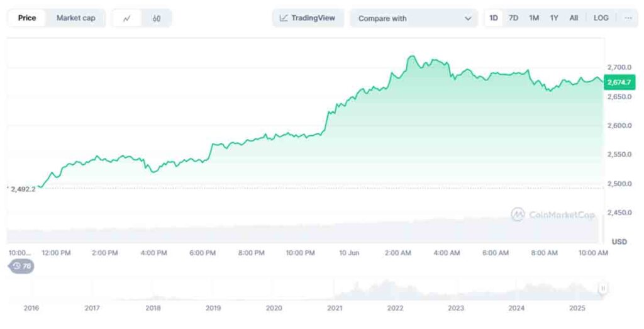Click the 12:00 PM time axis label
Viewport: 644px width, 329px height.
coord(56,253)
